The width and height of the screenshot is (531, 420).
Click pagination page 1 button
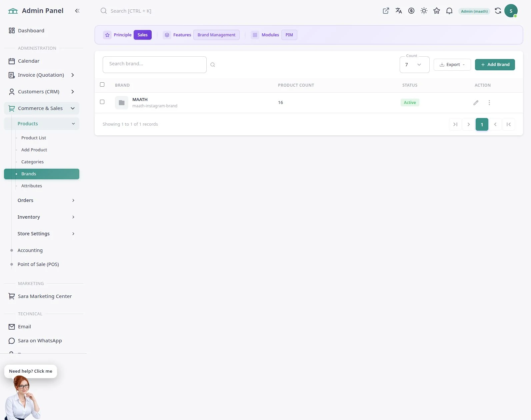click(482, 125)
